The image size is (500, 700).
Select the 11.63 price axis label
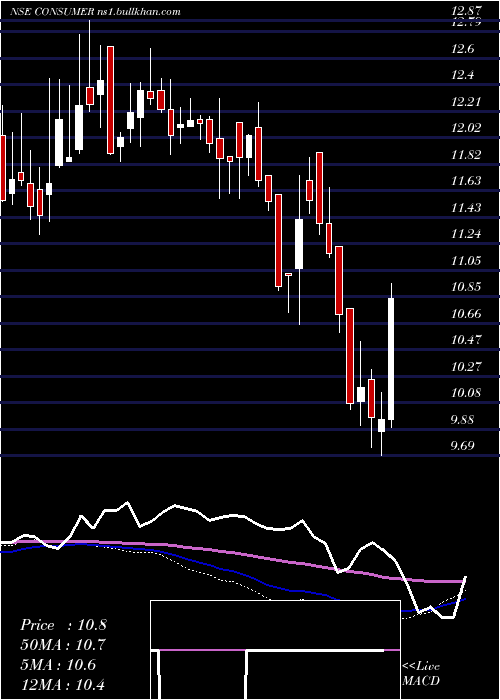466,181
